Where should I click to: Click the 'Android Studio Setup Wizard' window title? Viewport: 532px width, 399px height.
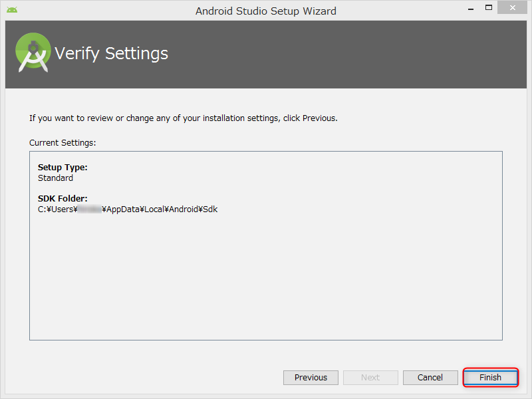(266, 11)
